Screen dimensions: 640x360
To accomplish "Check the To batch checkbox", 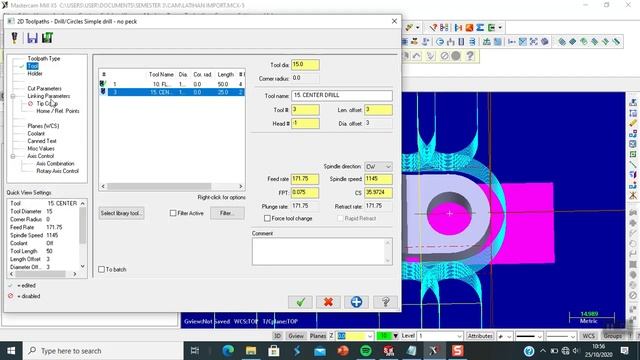I will point(102,269).
